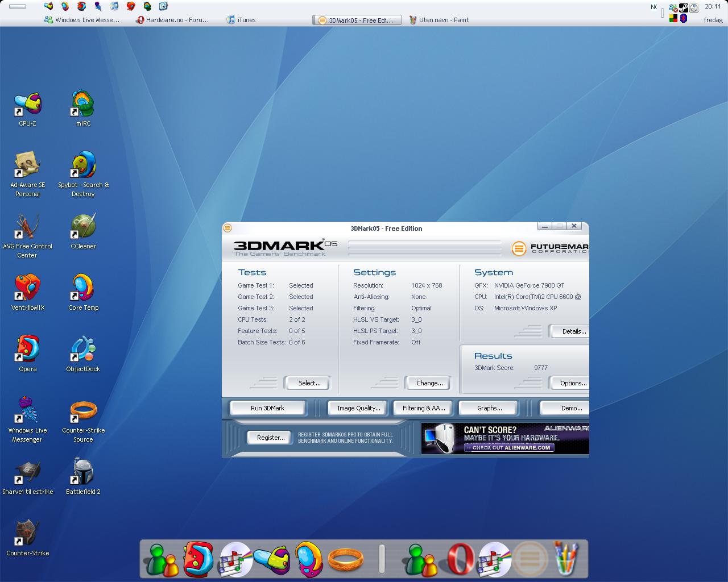The image size is (728, 582).
Task: Click the 3DMark Score value 9777
Action: tap(541, 368)
